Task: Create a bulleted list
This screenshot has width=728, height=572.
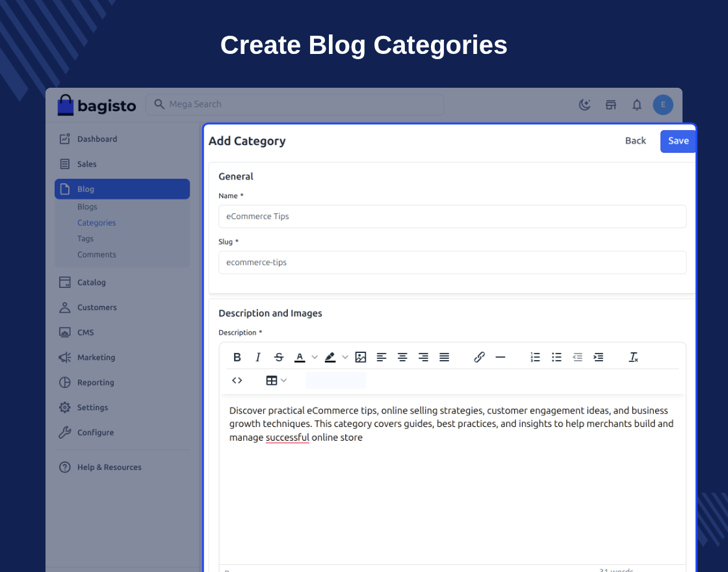Action: click(x=556, y=357)
